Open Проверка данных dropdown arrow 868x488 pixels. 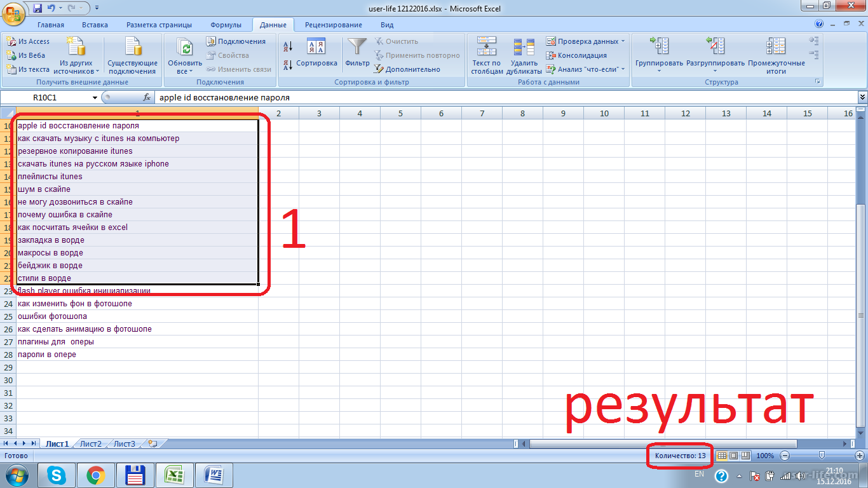point(623,41)
